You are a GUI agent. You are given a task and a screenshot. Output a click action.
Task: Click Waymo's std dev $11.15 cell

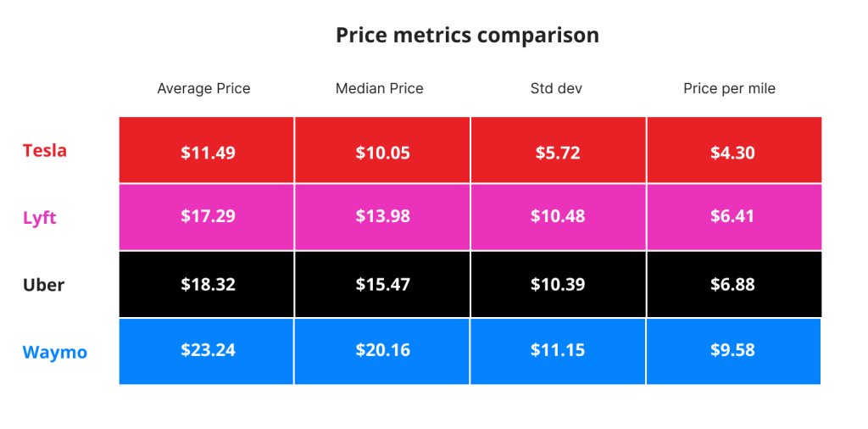(x=558, y=350)
